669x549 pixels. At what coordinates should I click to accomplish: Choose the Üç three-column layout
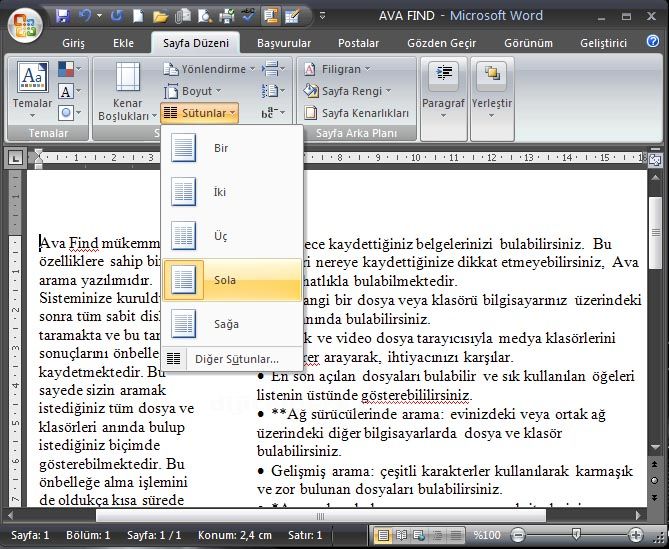(x=232, y=236)
